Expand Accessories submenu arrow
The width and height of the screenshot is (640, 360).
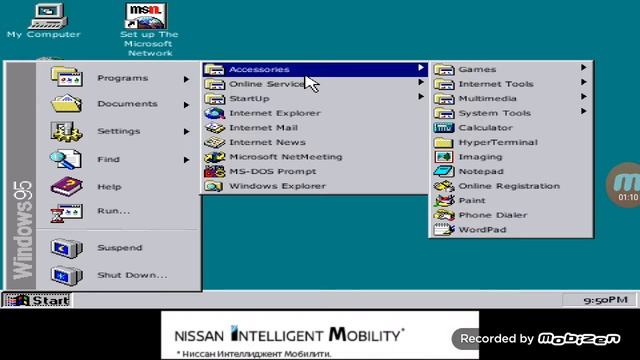421,68
